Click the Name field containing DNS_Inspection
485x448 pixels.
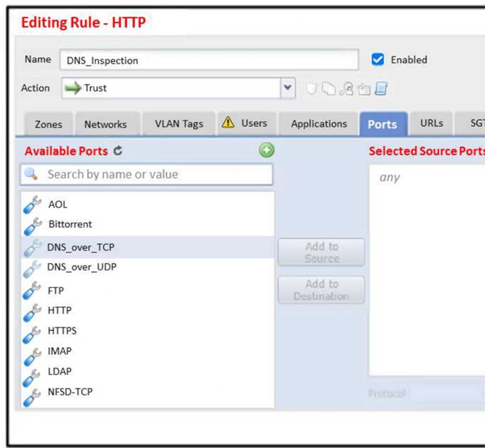[209, 60]
